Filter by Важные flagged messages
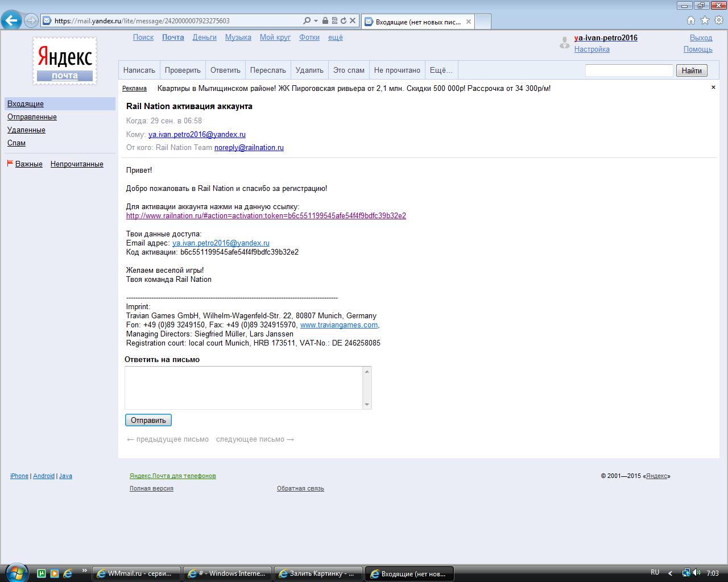 click(x=29, y=164)
